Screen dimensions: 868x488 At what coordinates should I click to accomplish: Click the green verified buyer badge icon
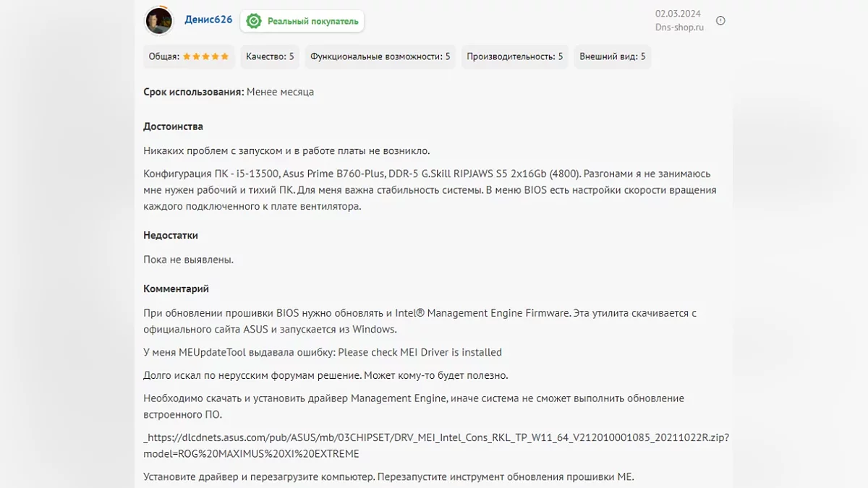254,21
